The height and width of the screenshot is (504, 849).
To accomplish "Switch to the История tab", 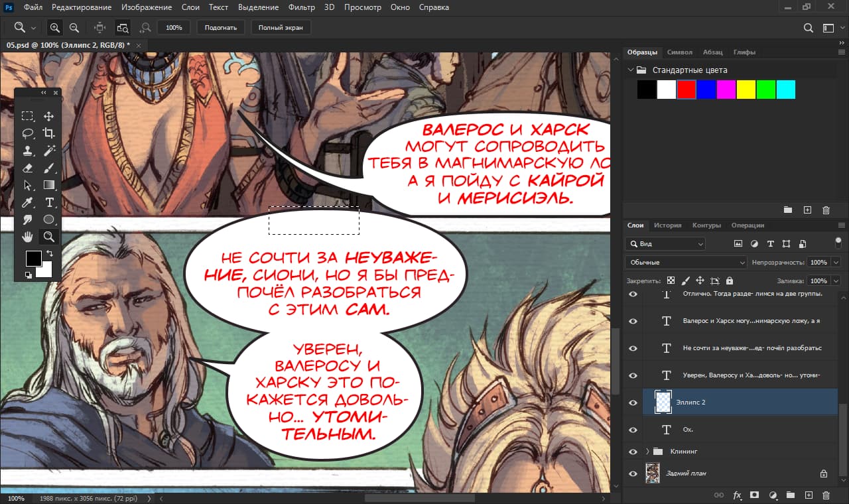I will [x=667, y=225].
